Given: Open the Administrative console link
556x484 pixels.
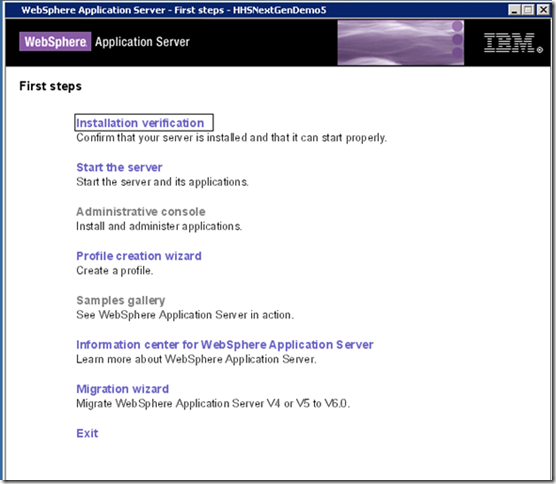Looking at the screenshot, I should tap(141, 211).
